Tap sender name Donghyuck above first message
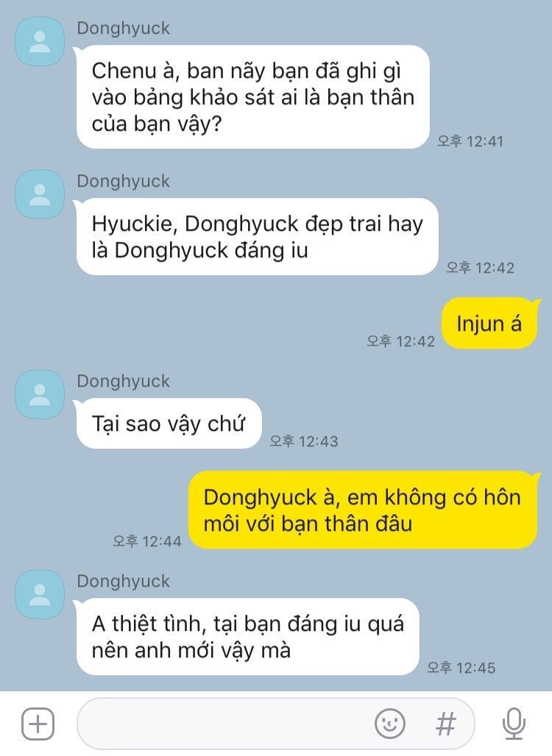 (124, 28)
